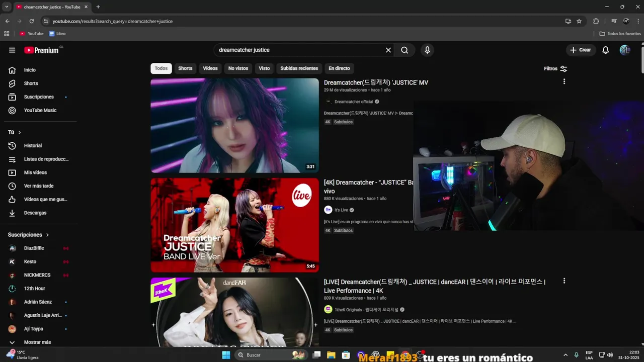
Task: Open Chrome media control icon
Action: click(614, 21)
